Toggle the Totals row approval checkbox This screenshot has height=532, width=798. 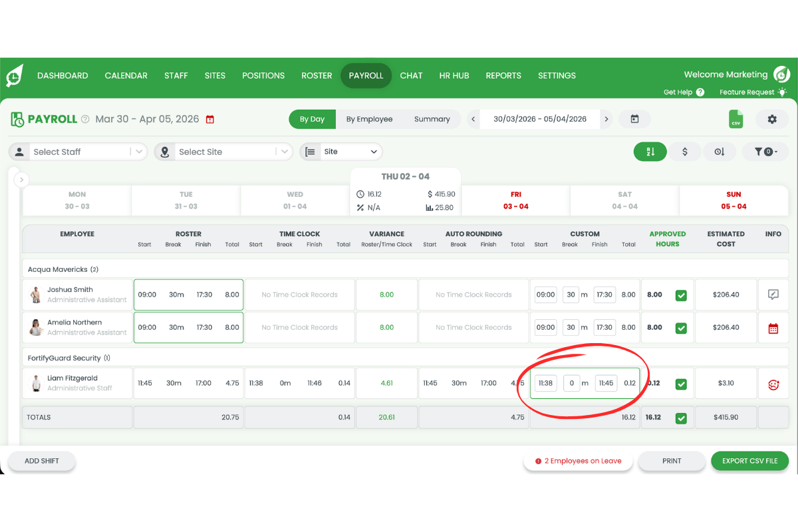pyautogui.click(x=681, y=418)
